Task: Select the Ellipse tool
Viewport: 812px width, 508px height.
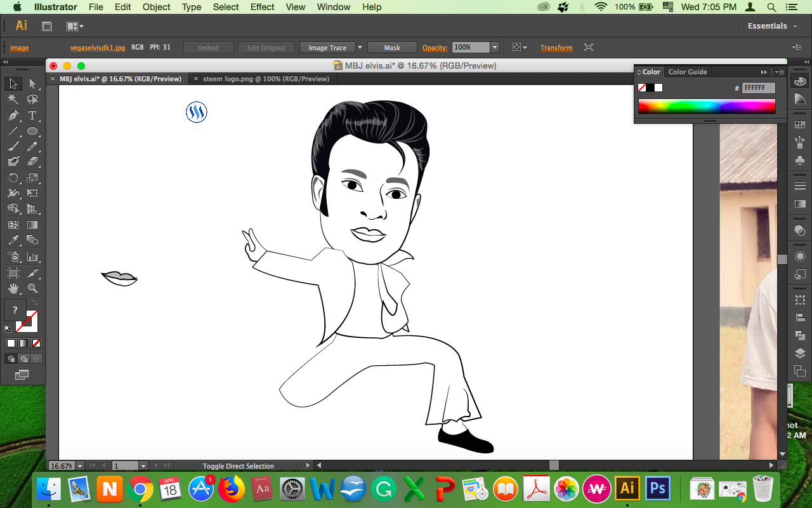Action: (32, 131)
